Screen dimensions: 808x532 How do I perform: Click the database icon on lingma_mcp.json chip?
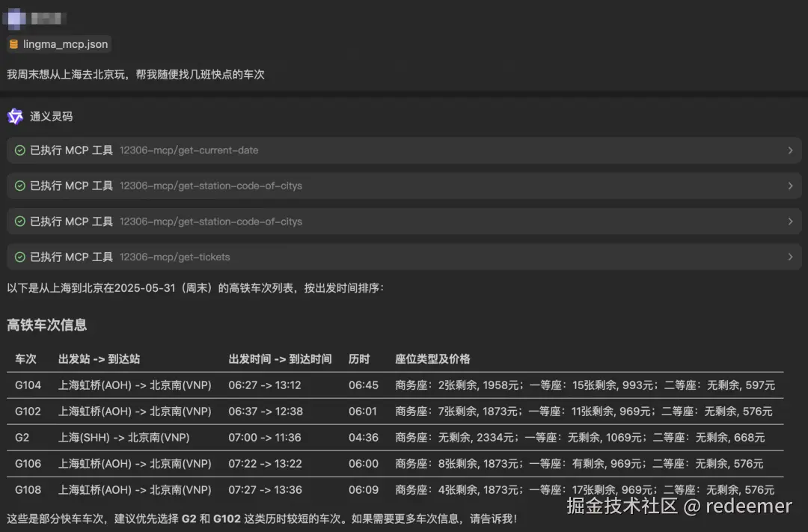click(12, 44)
